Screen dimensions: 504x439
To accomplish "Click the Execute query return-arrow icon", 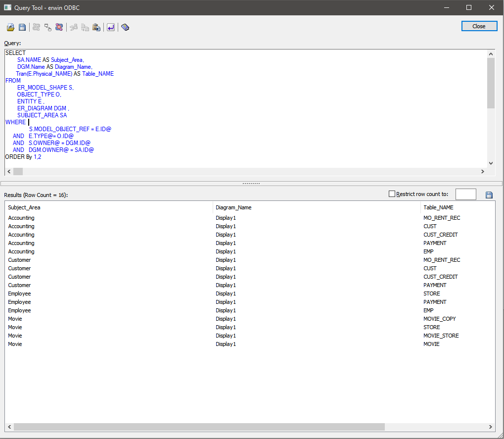I will [x=111, y=27].
